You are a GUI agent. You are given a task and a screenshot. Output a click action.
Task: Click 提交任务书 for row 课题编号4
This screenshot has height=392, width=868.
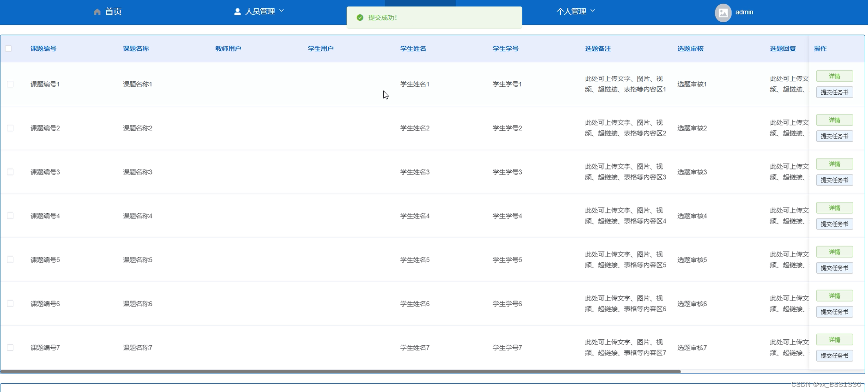point(834,224)
